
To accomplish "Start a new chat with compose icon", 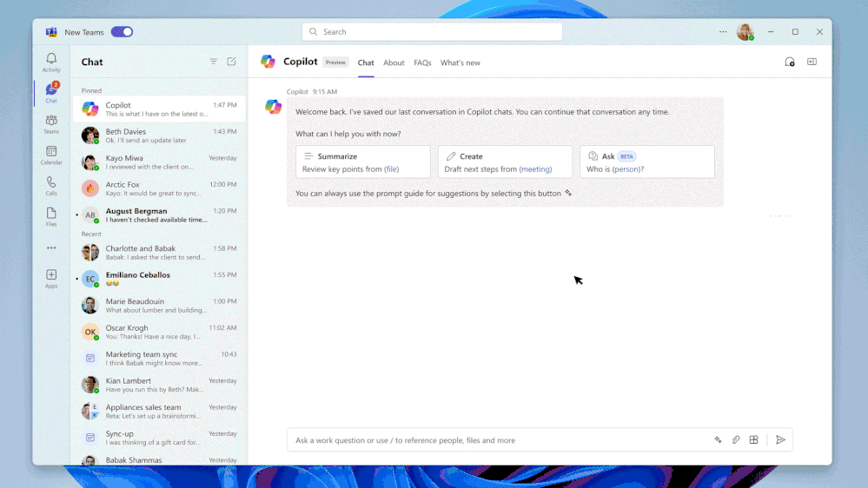I will pyautogui.click(x=231, y=62).
